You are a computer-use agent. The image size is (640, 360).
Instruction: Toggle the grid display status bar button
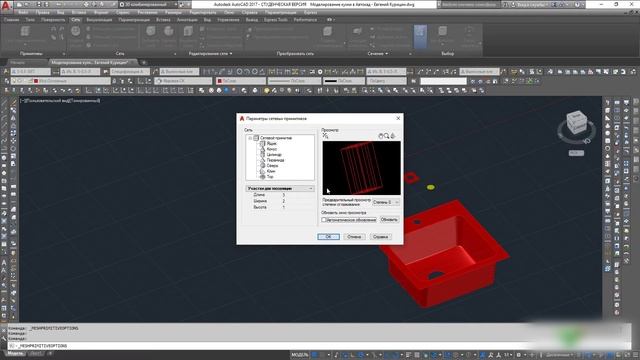(x=315, y=355)
